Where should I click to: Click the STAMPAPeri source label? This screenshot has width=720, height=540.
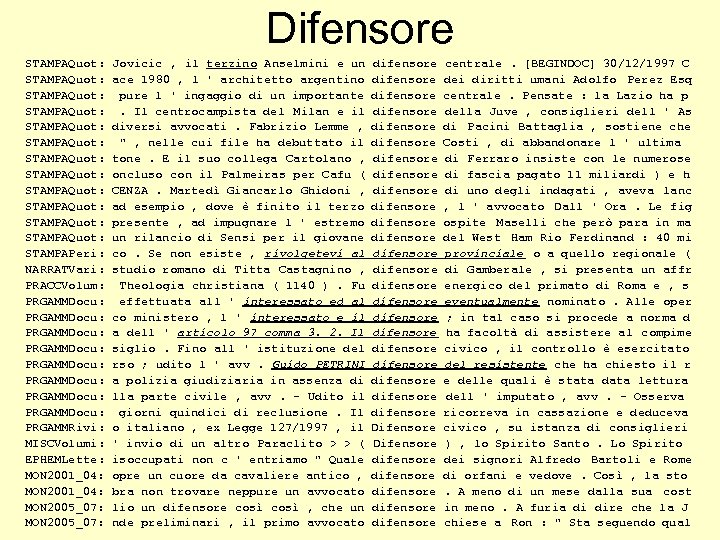[65, 254]
